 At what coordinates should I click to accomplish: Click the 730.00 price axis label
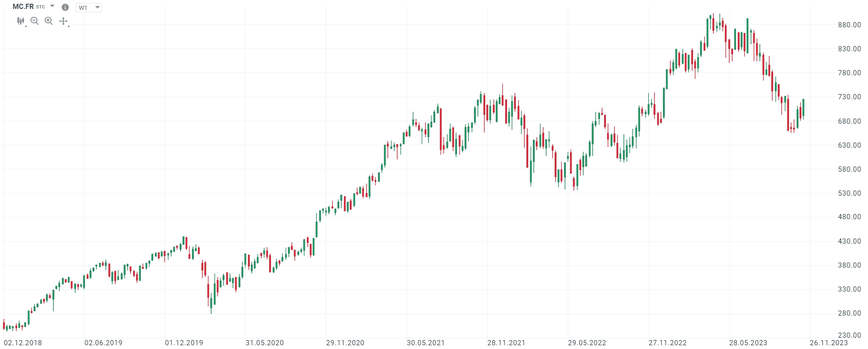coord(849,97)
